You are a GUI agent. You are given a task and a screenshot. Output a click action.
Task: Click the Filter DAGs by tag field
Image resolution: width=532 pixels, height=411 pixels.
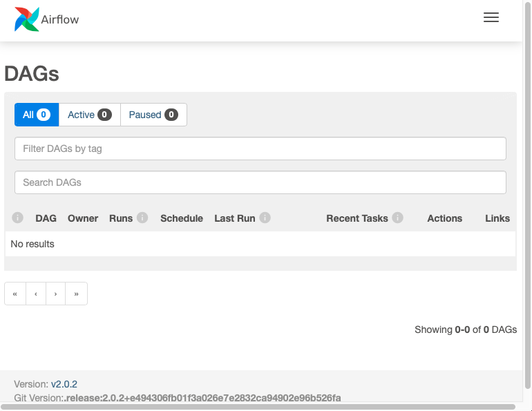point(260,149)
